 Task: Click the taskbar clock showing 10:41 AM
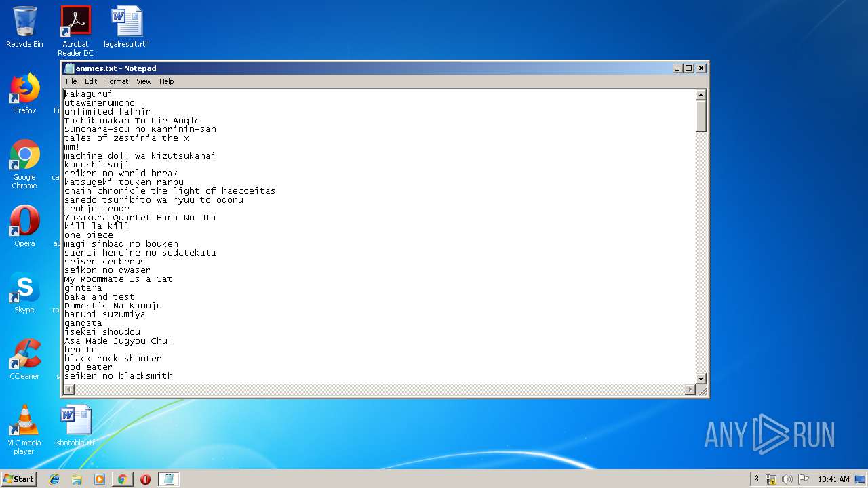[833, 479]
